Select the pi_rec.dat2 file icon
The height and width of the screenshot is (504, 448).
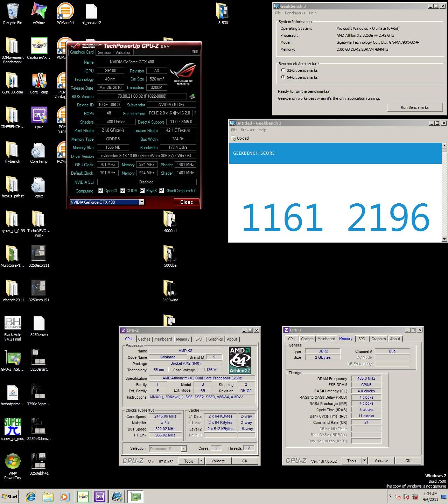(x=91, y=13)
